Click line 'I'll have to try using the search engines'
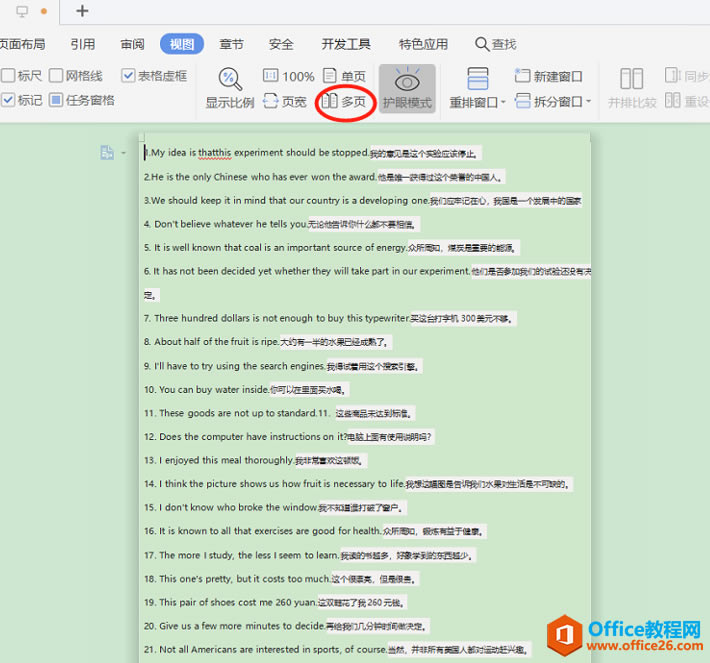 [x=283, y=366]
